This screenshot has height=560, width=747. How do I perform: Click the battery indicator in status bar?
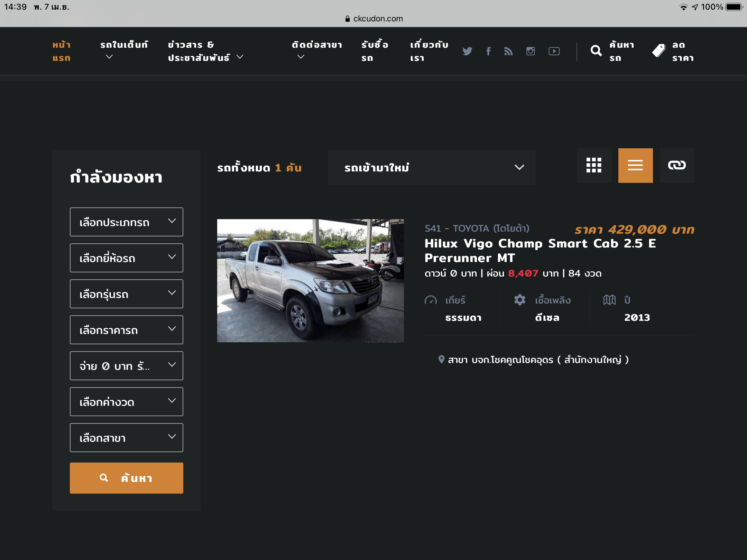[734, 7]
